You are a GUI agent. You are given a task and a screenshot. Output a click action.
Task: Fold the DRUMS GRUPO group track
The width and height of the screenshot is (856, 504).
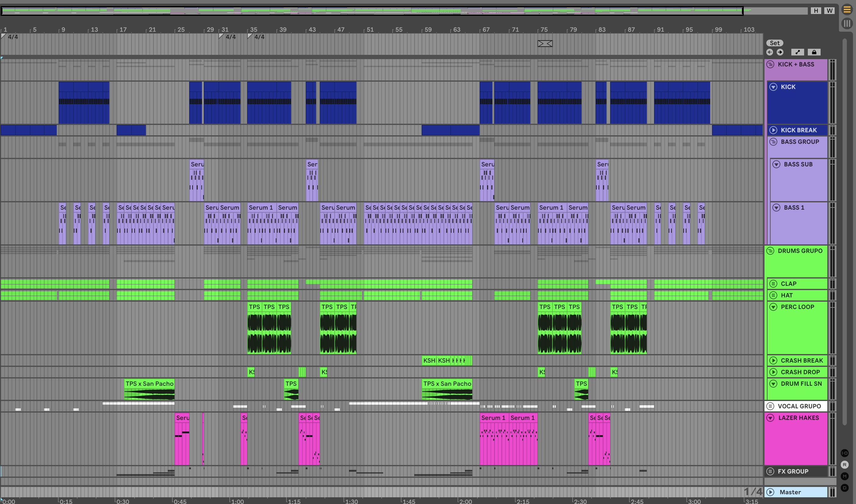770,251
